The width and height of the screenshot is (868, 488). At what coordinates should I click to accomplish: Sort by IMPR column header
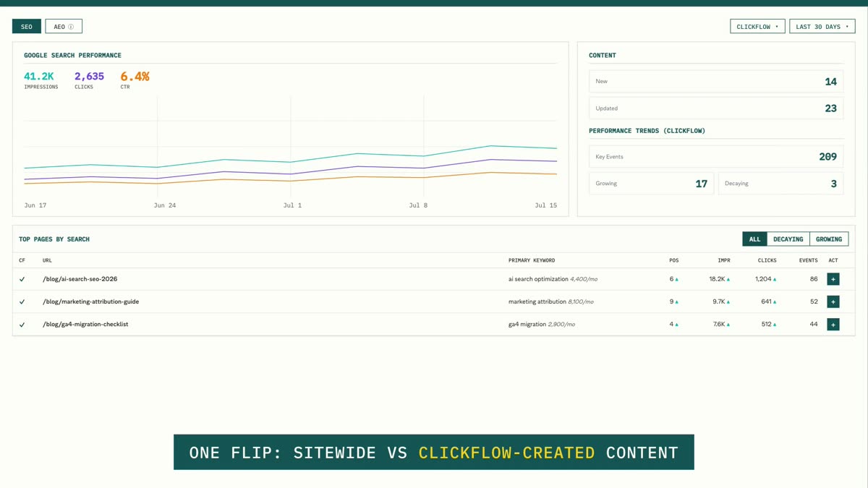(x=723, y=260)
